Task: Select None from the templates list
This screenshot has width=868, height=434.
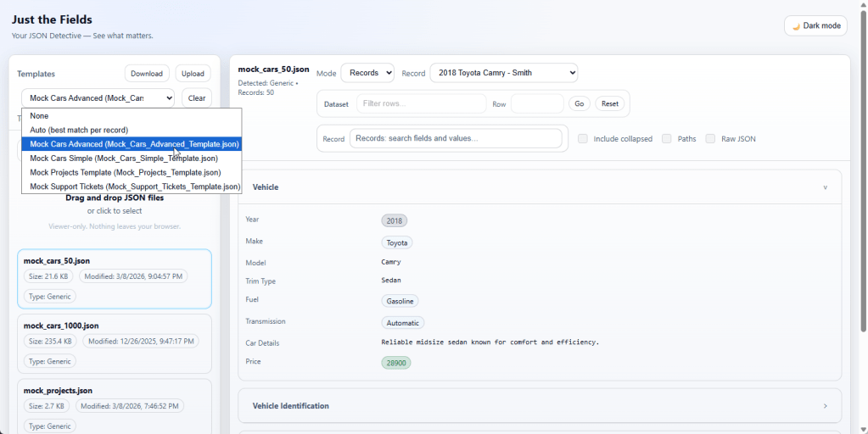Action: (x=39, y=116)
